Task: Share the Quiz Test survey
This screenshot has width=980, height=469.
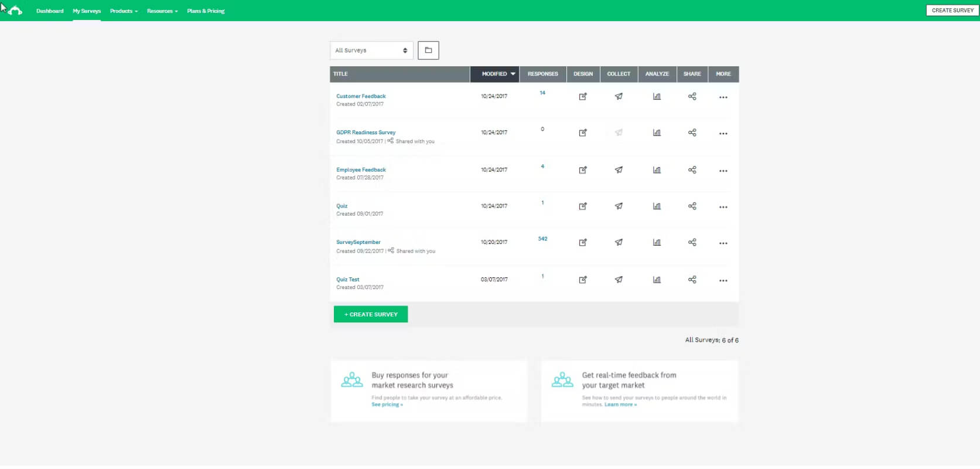Action: pyautogui.click(x=692, y=280)
